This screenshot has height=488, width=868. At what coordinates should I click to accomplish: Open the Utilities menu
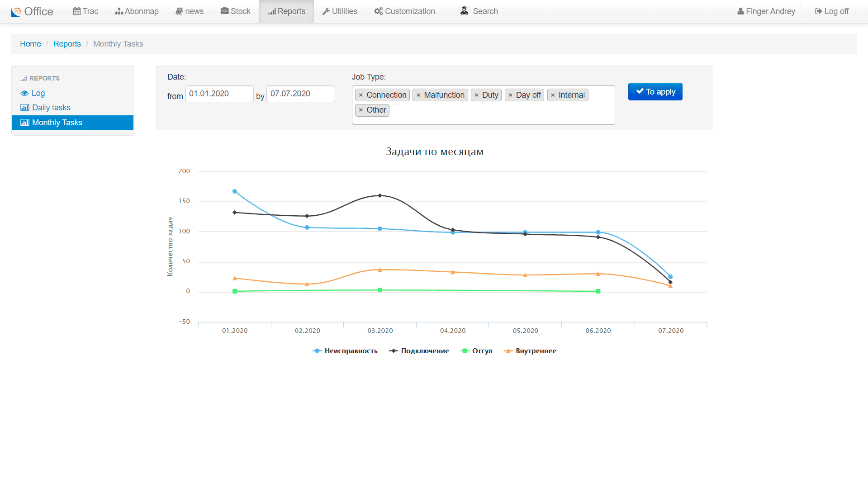pyautogui.click(x=340, y=11)
